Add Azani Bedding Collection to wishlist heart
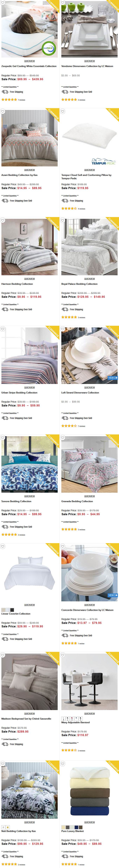 [x=3, y=112]
